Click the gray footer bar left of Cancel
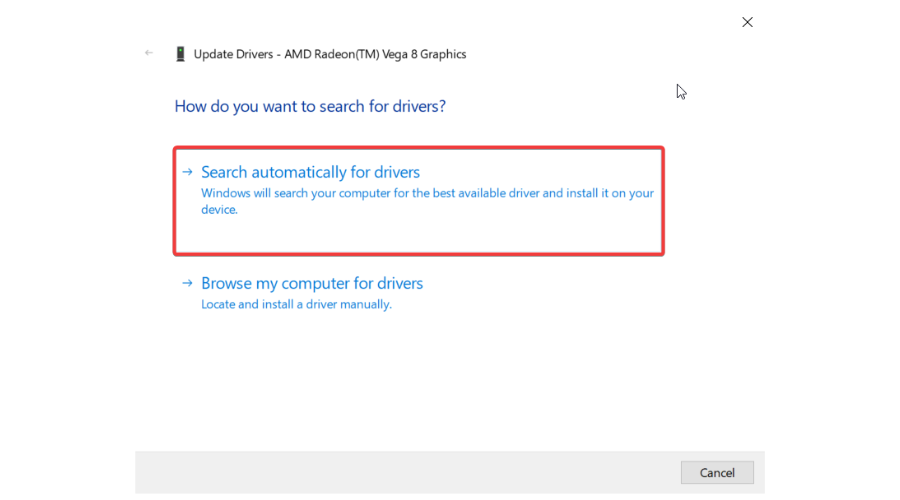 [400, 472]
